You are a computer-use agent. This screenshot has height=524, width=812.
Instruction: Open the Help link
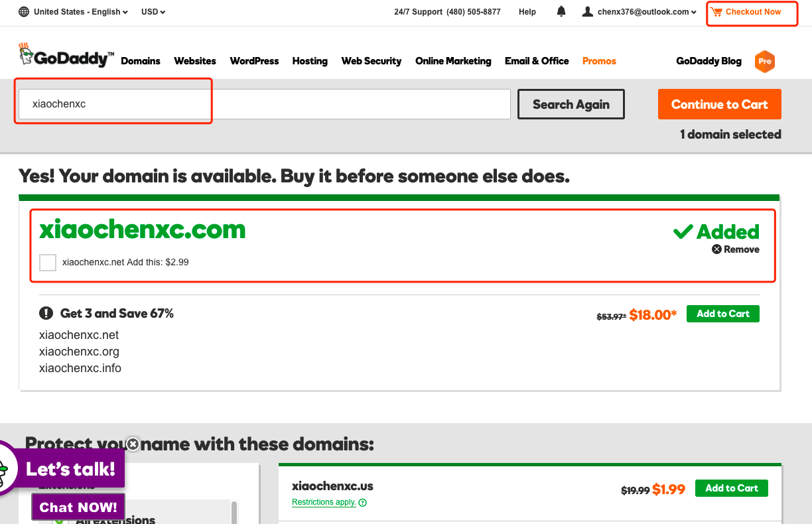coord(527,12)
